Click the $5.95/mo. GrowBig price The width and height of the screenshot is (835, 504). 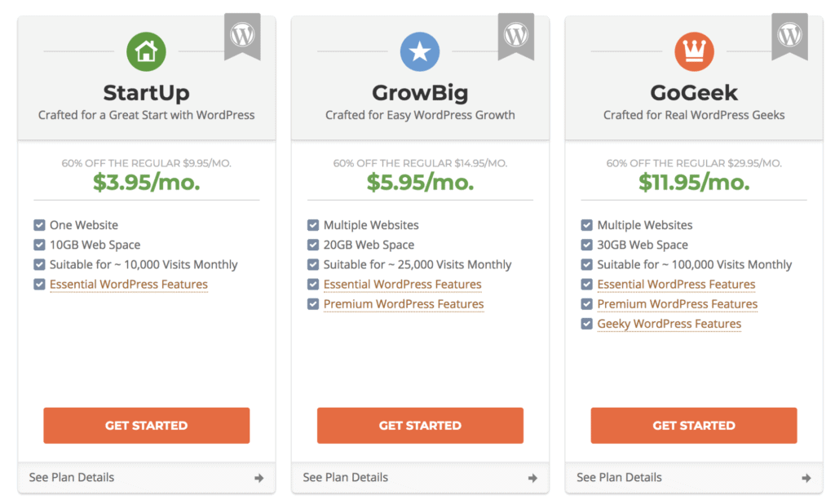pos(420,182)
